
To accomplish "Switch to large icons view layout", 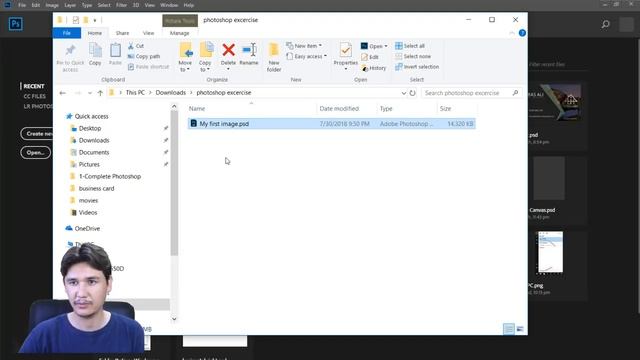I will coord(520,329).
